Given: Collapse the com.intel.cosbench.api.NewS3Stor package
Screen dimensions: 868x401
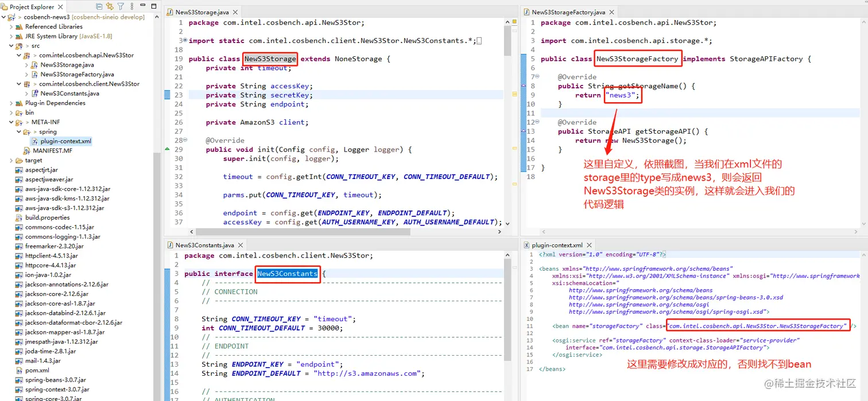Looking at the screenshot, I should 19,55.
